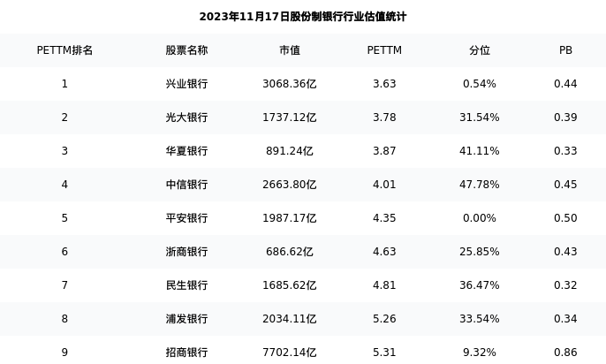Click the PB column header
The height and width of the screenshot is (364, 606).
565,50
